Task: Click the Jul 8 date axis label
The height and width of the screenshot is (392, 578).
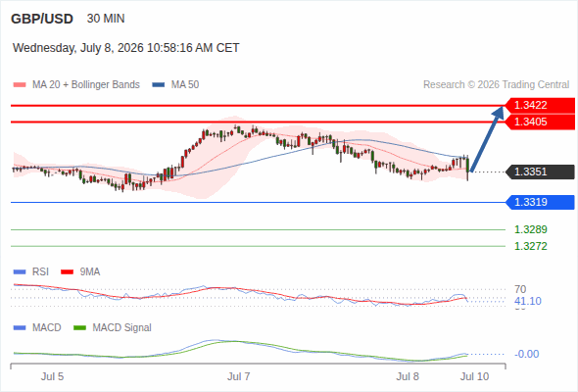Action: 408,376
